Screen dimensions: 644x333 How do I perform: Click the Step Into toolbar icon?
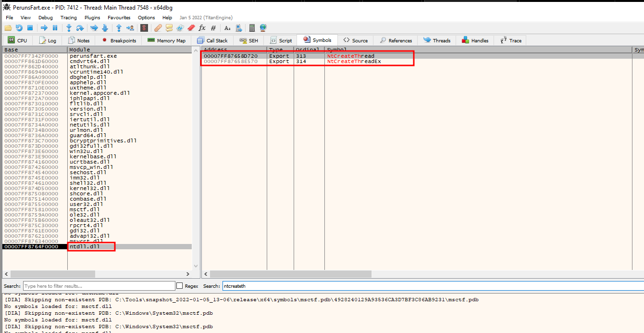tap(69, 28)
